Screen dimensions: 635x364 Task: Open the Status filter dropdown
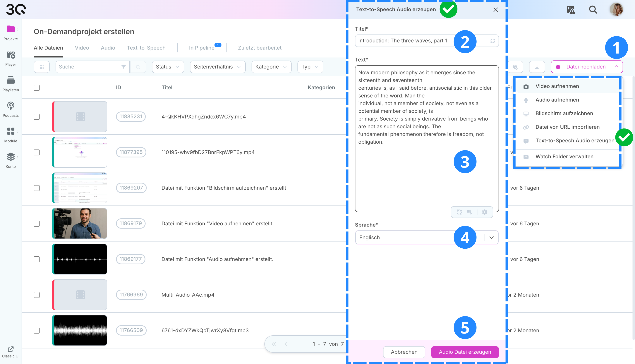(168, 67)
